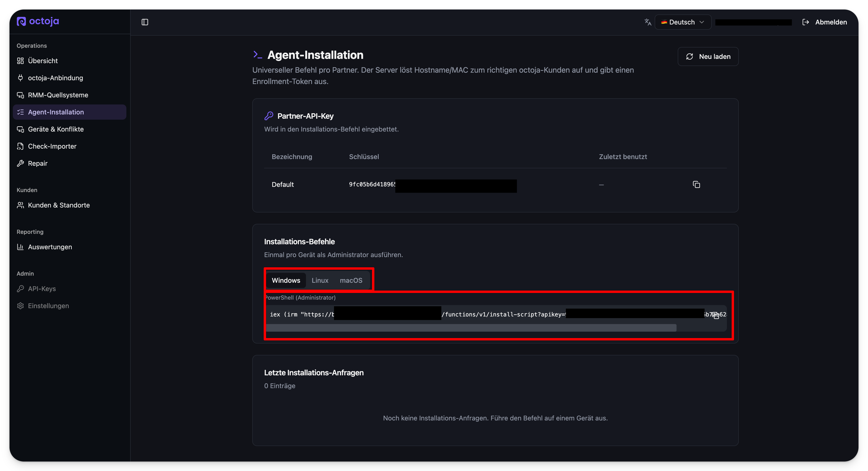Open Kunden & Standorte page
868x471 pixels.
pos(69,205)
